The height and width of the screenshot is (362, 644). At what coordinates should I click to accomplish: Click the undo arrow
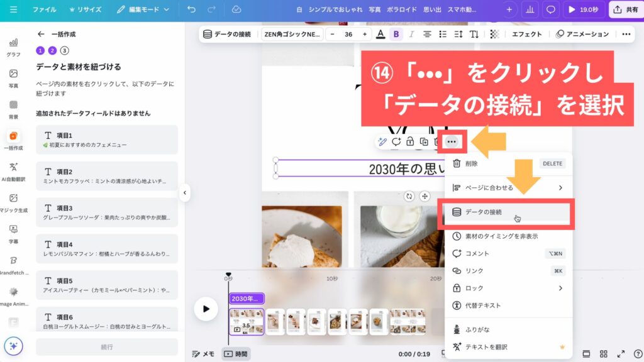coord(191,9)
